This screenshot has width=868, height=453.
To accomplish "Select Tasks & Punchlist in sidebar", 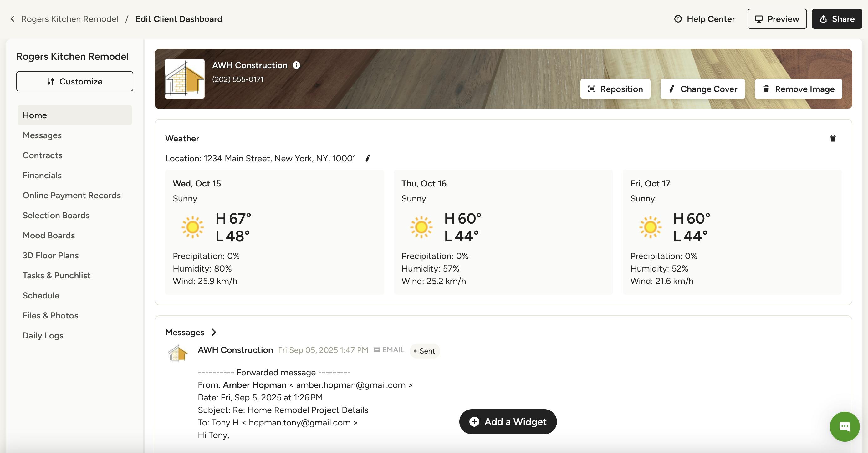I will tap(56, 275).
